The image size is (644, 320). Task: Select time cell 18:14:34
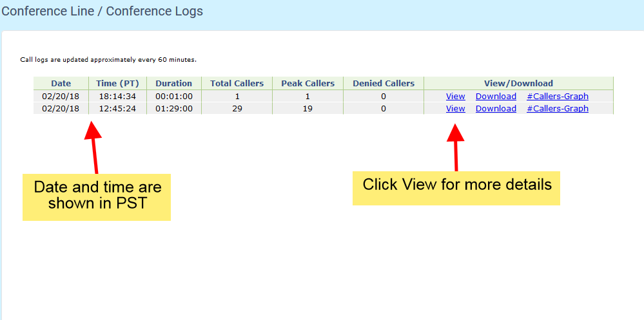117,97
